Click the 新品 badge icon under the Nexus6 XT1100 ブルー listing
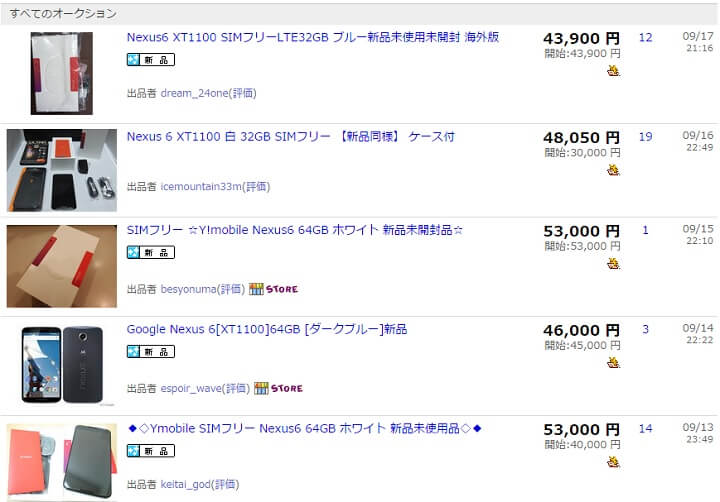 point(151,60)
